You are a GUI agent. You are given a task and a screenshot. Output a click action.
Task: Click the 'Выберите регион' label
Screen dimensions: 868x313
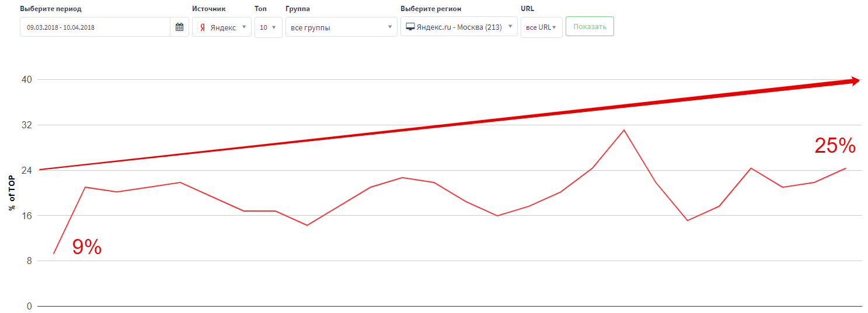(x=431, y=9)
